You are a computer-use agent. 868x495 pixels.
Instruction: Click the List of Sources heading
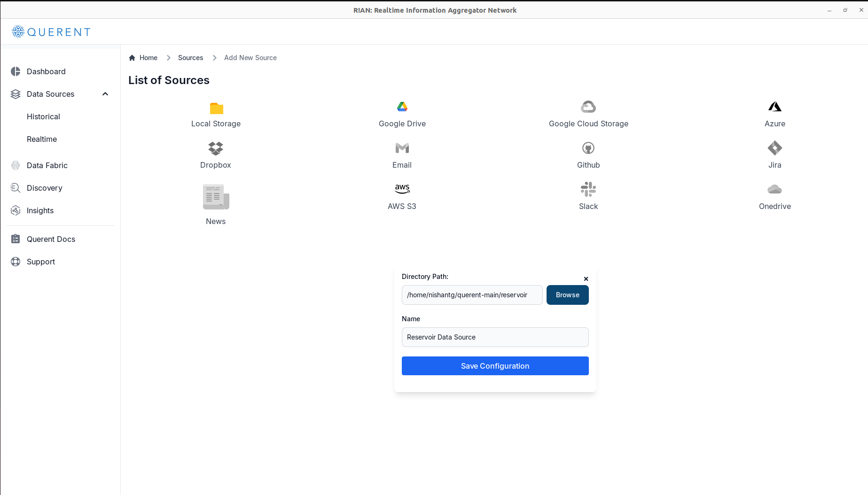coord(169,80)
